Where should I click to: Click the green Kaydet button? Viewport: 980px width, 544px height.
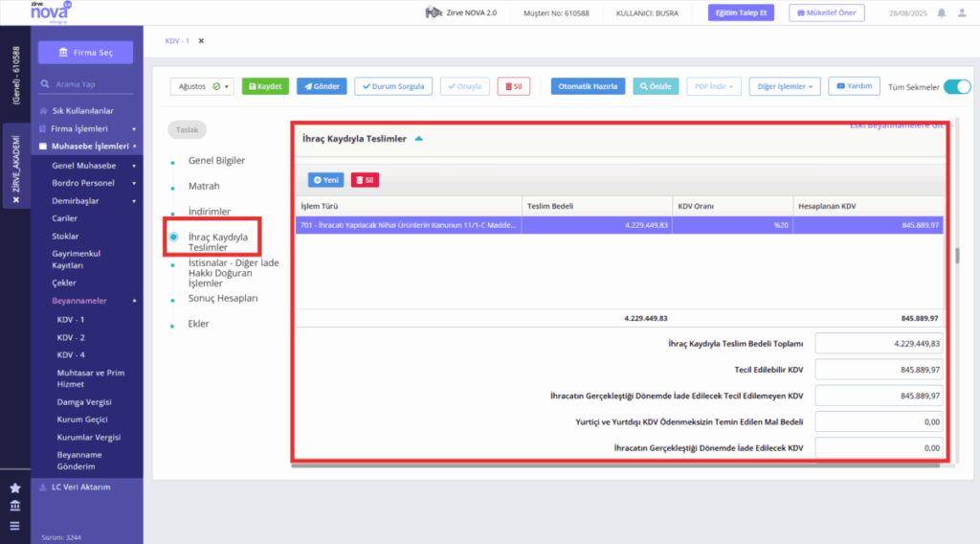click(x=265, y=86)
